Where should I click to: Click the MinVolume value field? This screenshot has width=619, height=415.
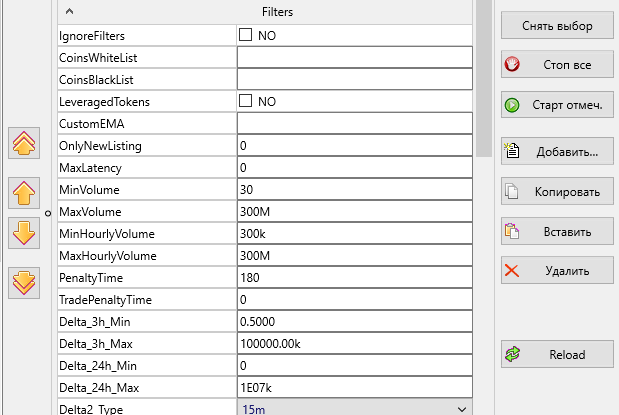(x=354, y=189)
